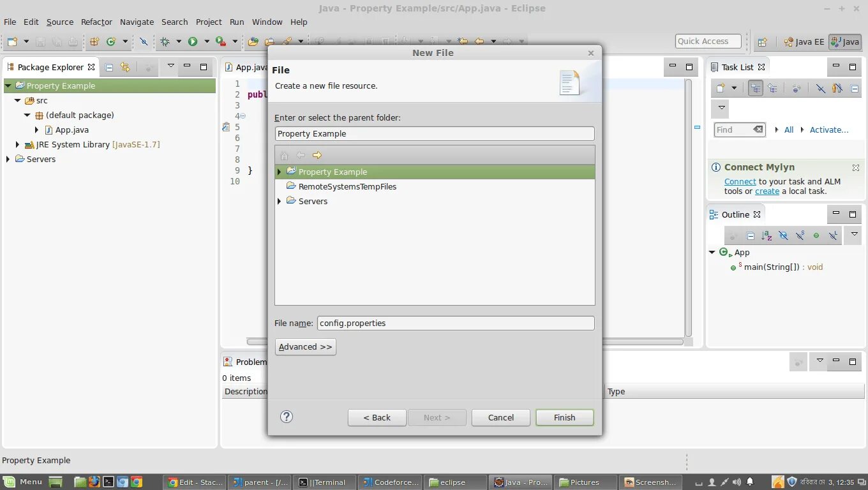Click the parent folder text field
The width and height of the screenshot is (868, 490).
click(435, 133)
